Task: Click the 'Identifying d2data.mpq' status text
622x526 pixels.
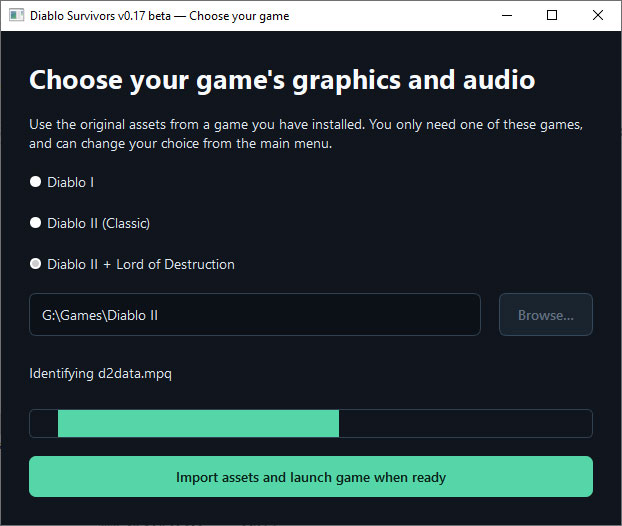Action: point(101,373)
